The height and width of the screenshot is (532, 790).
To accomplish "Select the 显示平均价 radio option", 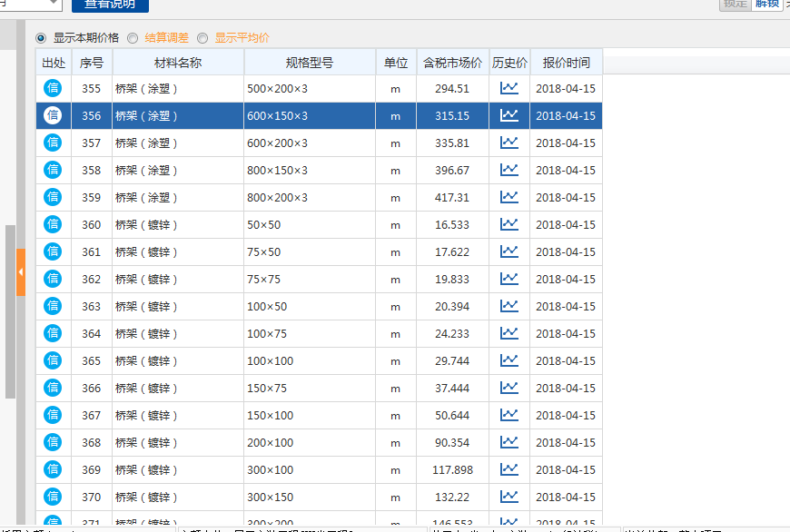I will [x=202, y=38].
